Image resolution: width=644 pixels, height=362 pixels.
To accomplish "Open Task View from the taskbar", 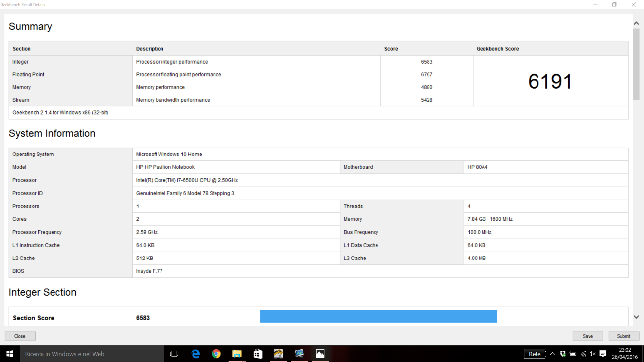I will pyautogui.click(x=174, y=354).
